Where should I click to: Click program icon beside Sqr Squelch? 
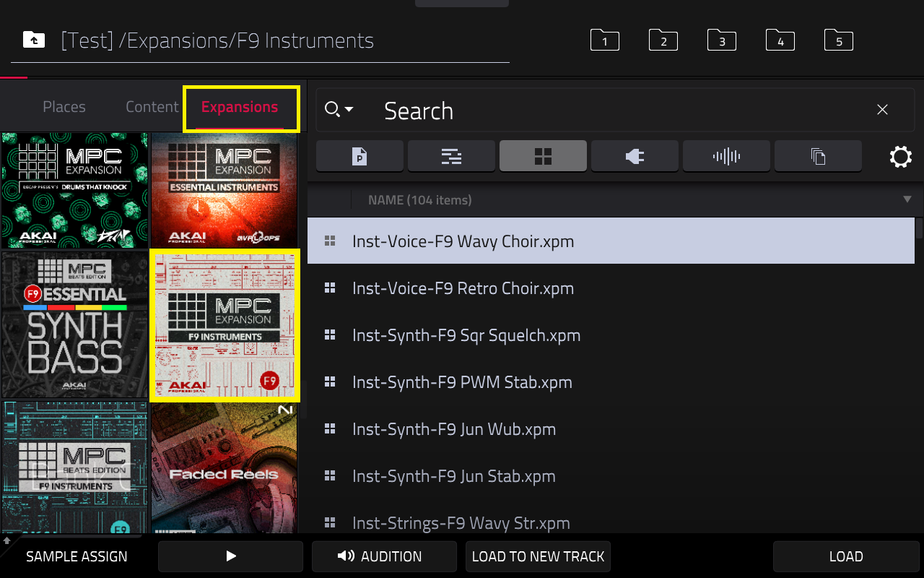pyautogui.click(x=330, y=335)
